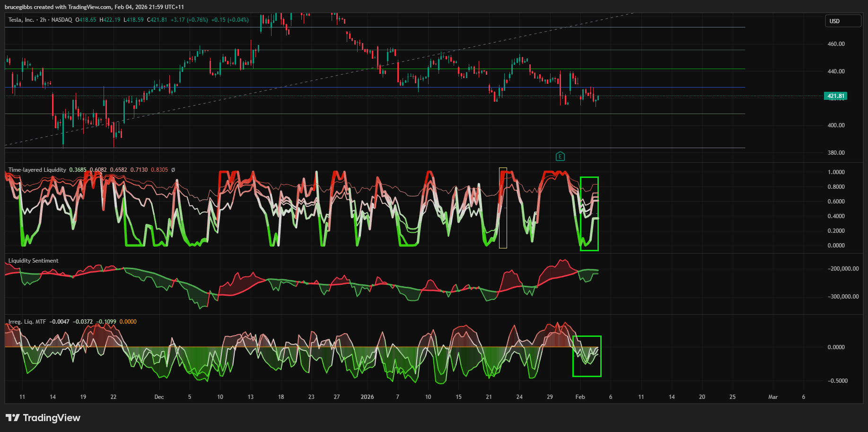868x432 pixels.
Task: Click the Feb label on time axis
Action: [580, 397]
